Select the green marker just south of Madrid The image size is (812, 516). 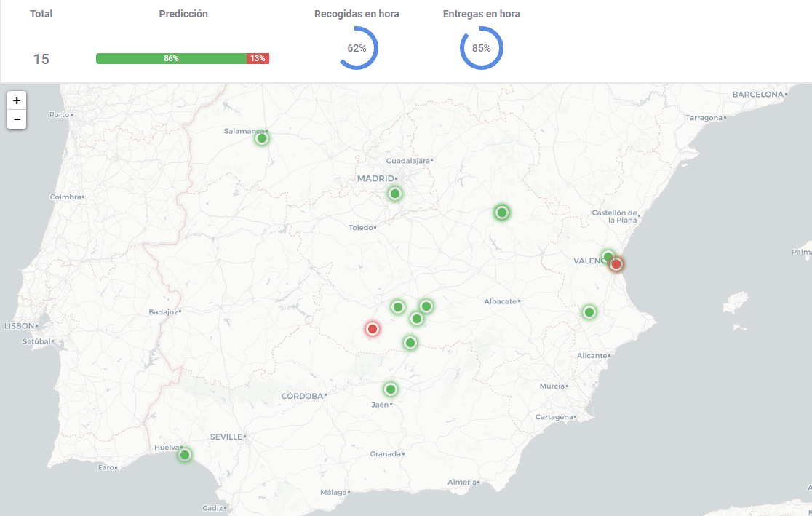[395, 194]
